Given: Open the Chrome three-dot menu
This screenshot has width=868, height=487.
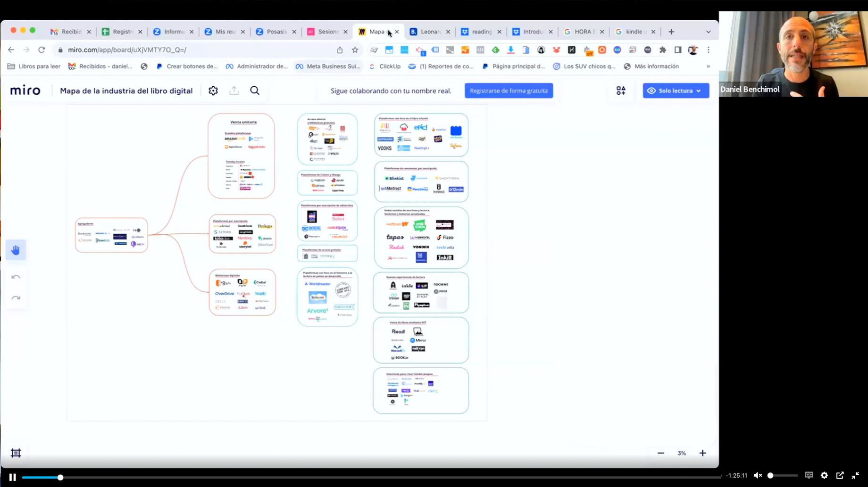Looking at the screenshot, I should click(x=708, y=50).
